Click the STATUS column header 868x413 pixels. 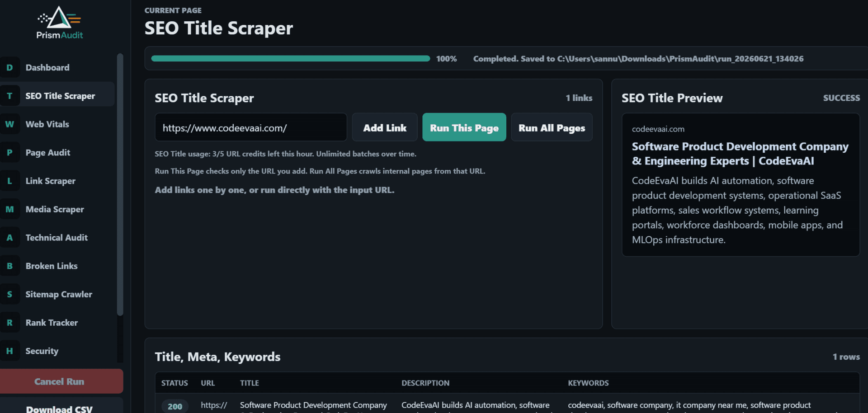click(x=175, y=383)
